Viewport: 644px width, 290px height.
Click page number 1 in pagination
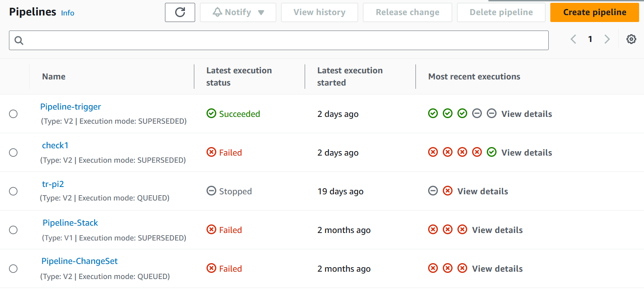tap(590, 39)
